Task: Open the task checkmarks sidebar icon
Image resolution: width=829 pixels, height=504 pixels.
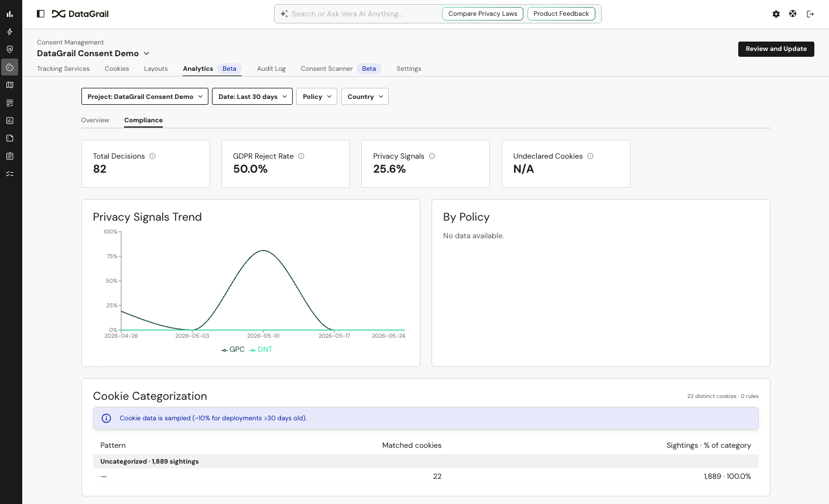Action: click(9, 174)
